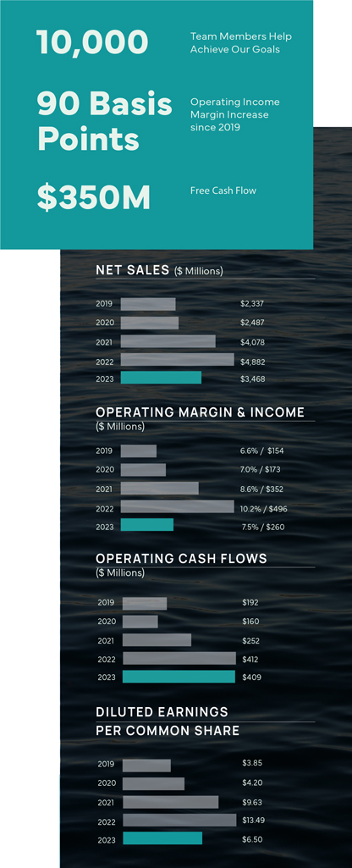Click the OPERATING MARGIN & INCOME heading

200,412
